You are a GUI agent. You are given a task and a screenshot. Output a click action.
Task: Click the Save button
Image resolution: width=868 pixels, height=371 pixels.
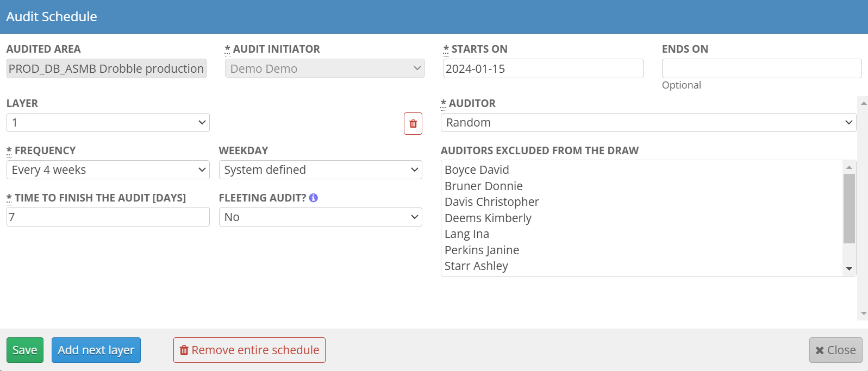[x=25, y=350]
